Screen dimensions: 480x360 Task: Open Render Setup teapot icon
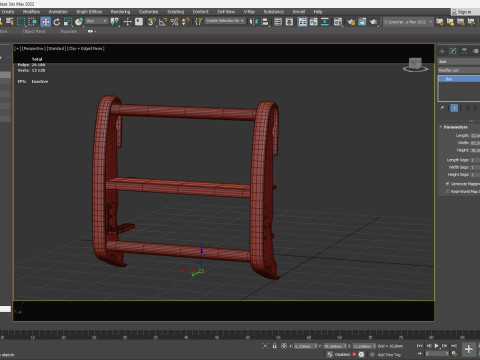coord(351,22)
